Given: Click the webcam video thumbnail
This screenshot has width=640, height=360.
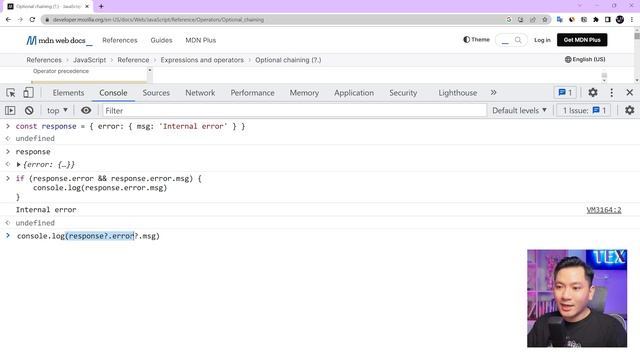Looking at the screenshot, I should [x=577, y=298].
